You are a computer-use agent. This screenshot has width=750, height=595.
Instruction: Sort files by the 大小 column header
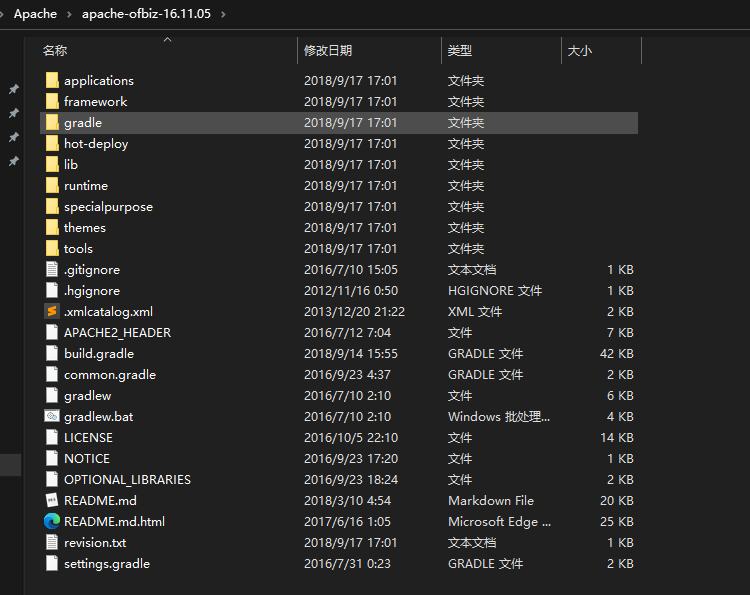(580, 51)
